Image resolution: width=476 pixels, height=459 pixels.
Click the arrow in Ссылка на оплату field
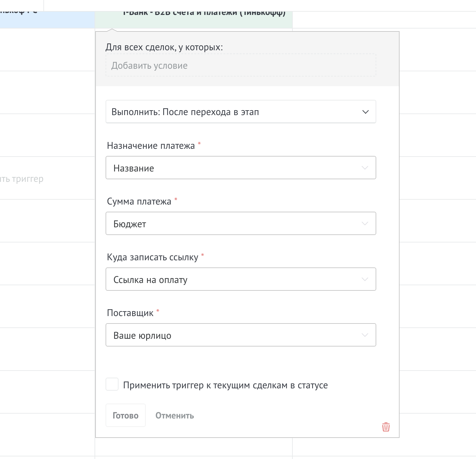pyautogui.click(x=365, y=279)
